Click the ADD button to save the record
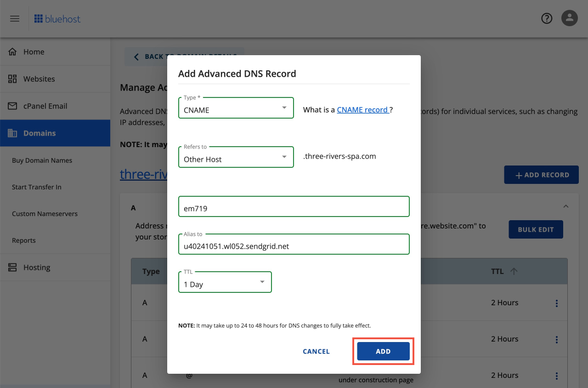 [383, 351]
